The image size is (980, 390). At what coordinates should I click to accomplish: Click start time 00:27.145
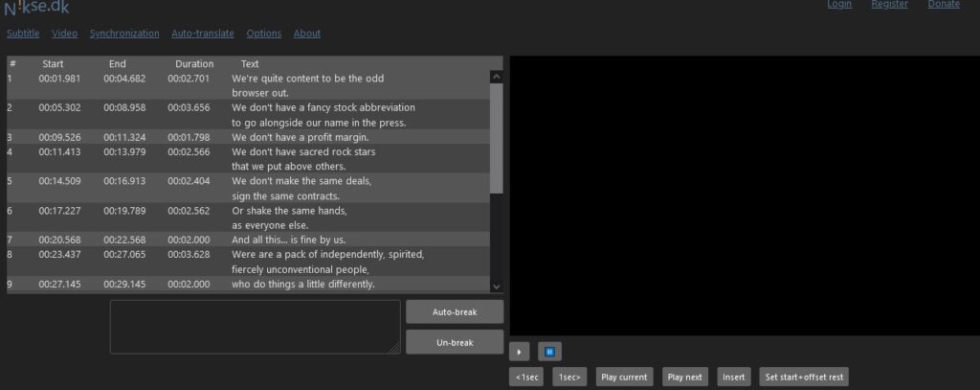coord(59,285)
